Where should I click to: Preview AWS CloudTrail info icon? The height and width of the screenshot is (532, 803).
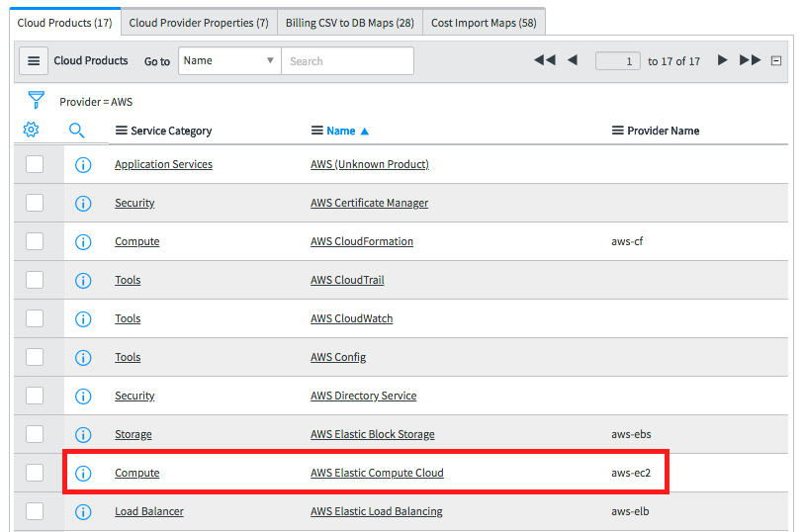pyautogui.click(x=83, y=281)
